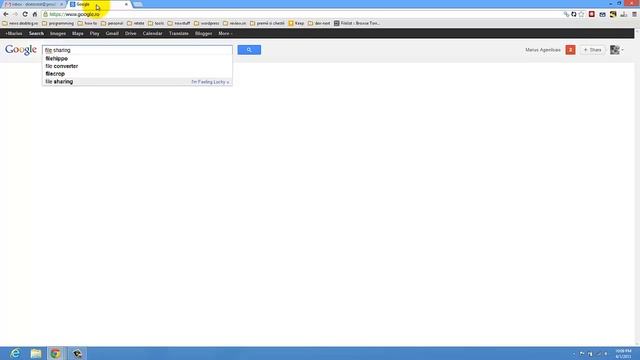Open the how-to bookmarks folder

click(87, 23)
